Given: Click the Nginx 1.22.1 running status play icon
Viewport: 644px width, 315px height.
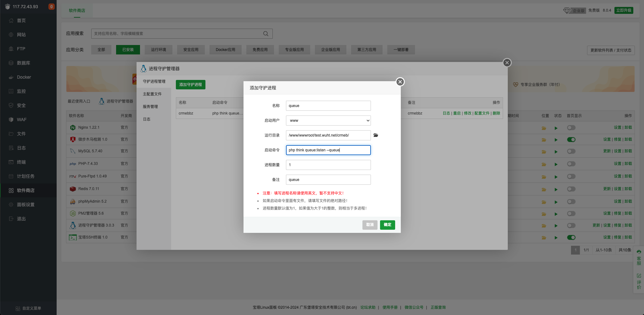Looking at the screenshot, I should [556, 128].
